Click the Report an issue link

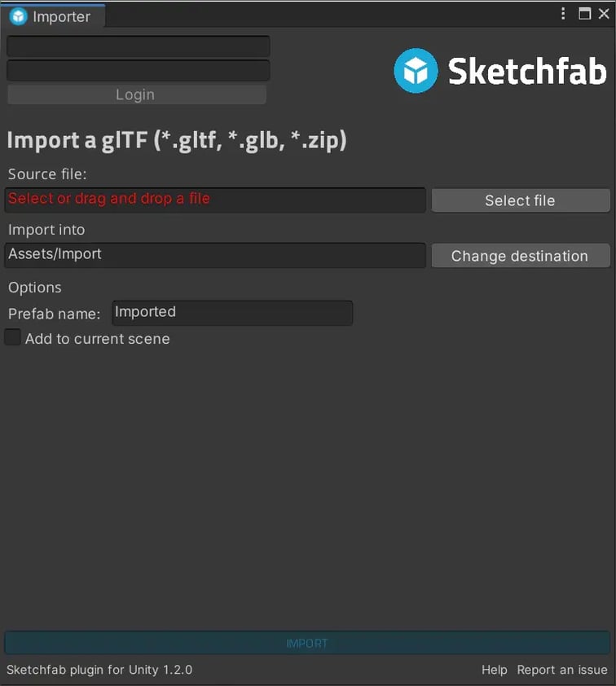coord(562,669)
